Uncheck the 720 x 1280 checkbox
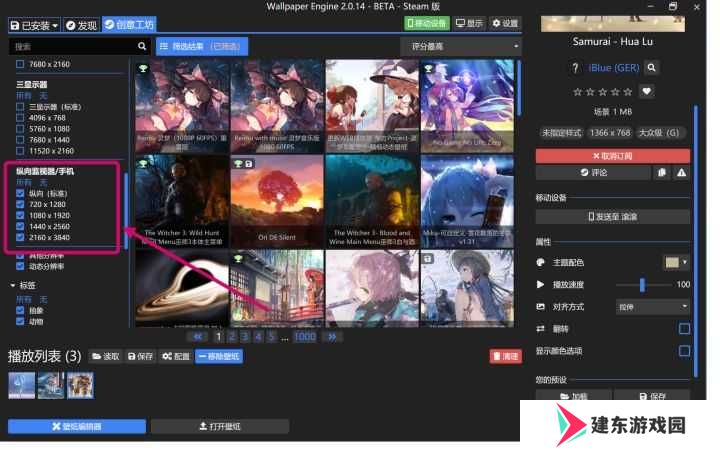720x450 pixels. pos(20,204)
